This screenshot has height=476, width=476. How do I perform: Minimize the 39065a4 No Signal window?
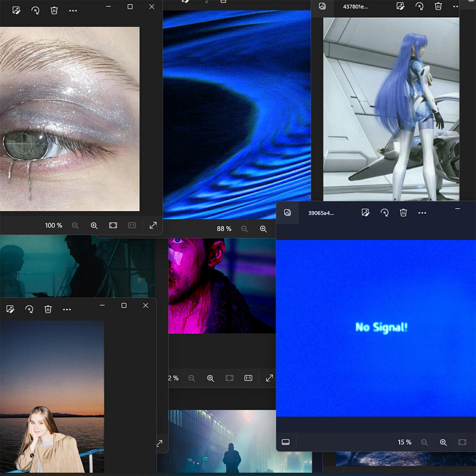pos(458,208)
